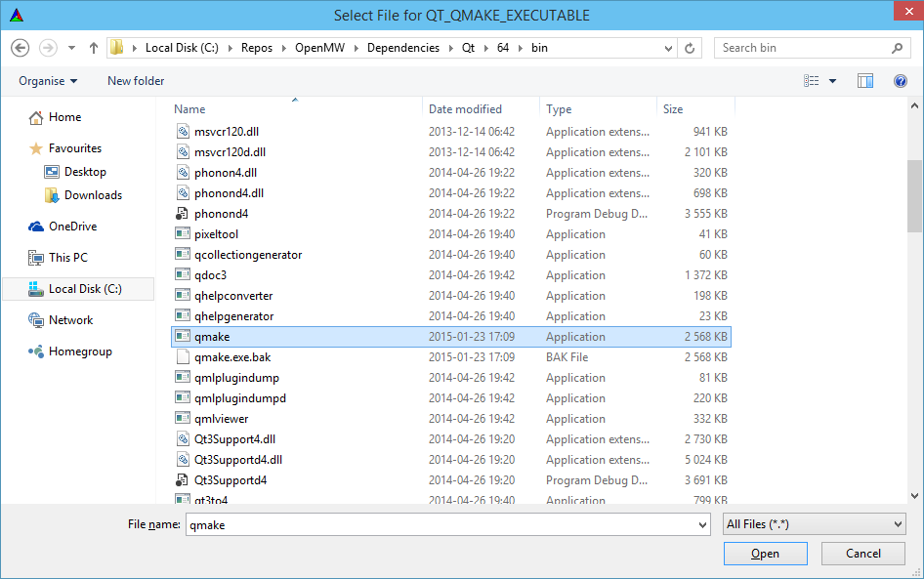
Task: Select the Qt3Support4.dll icon
Action: point(183,438)
